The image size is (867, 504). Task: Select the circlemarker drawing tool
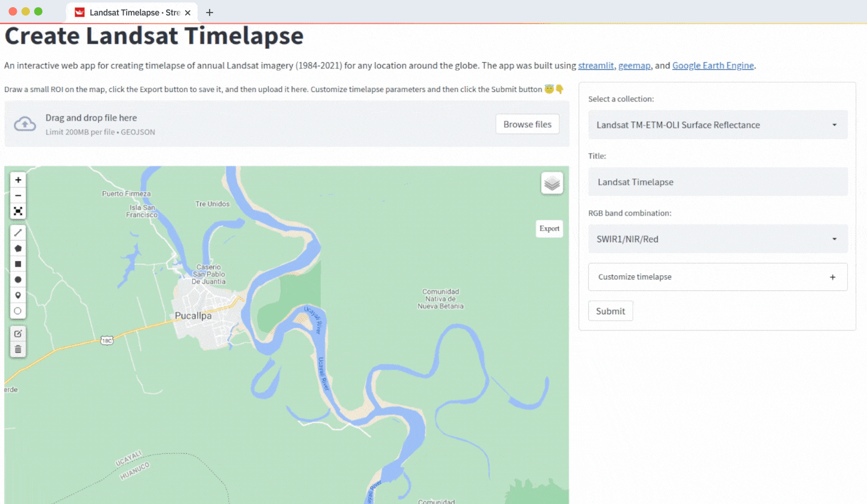pyautogui.click(x=18, y=311)
